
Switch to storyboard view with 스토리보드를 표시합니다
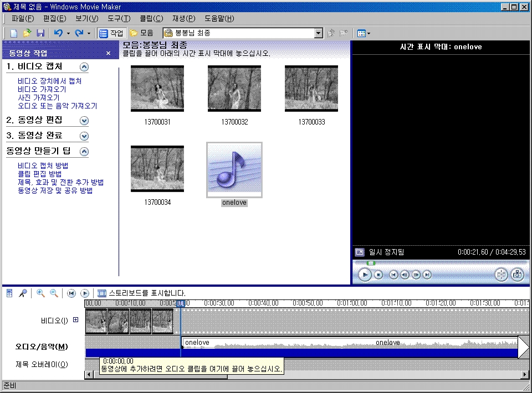click(x=141, y=293)
